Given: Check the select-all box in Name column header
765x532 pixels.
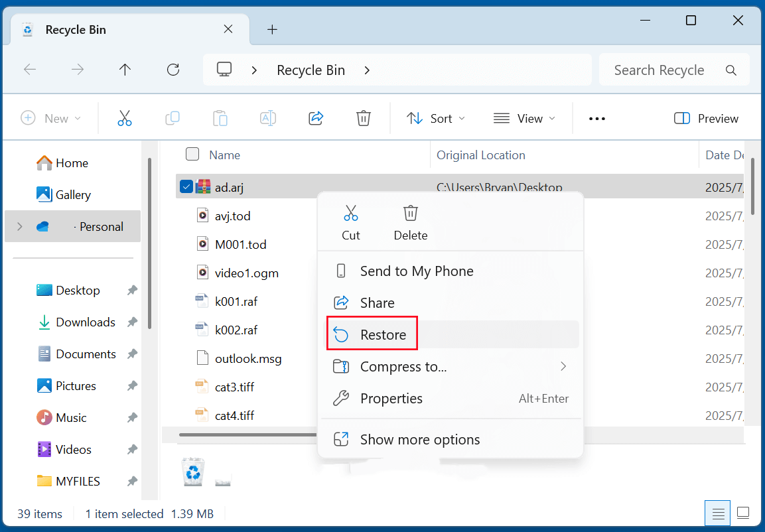Looking at the screenshot, I should tap(192, 154).
